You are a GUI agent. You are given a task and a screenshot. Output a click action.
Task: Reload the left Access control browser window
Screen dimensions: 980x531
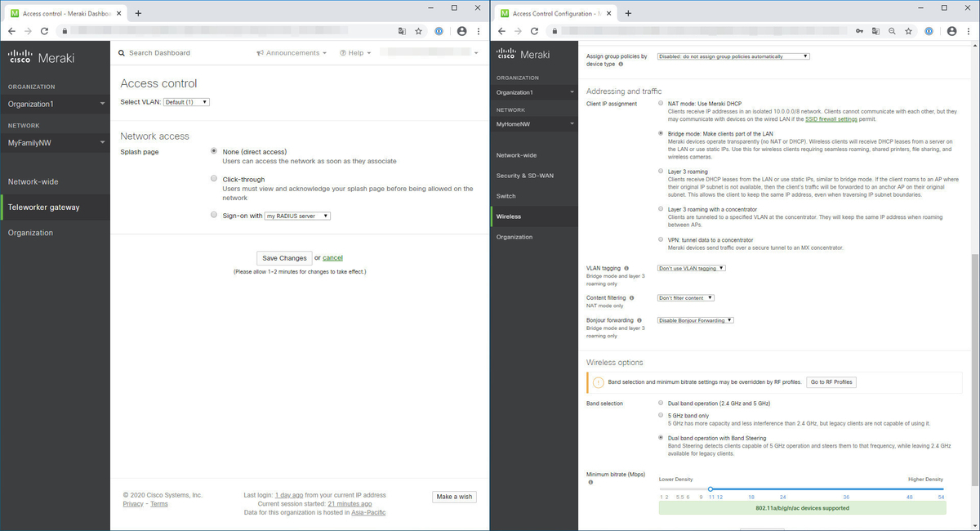(44, 31)
